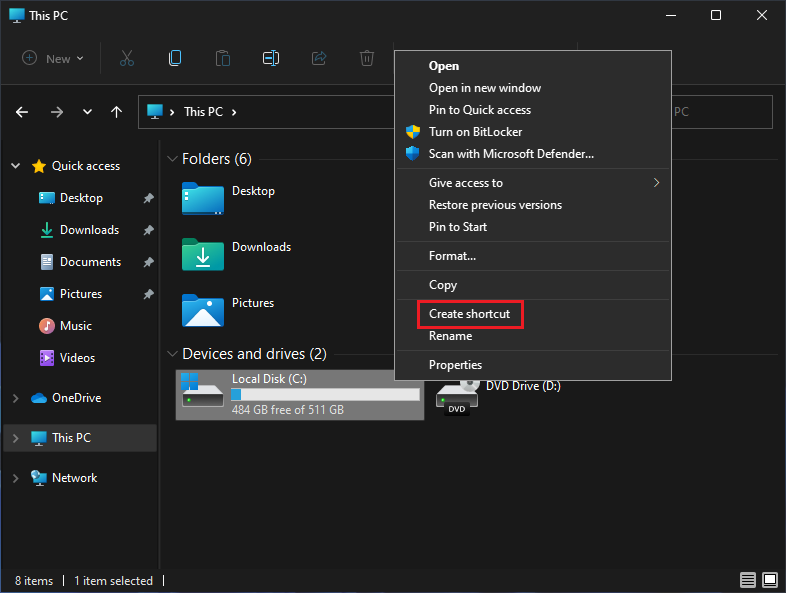Maximize the This PC window
The height and width of the screenshot is (593, 786).
coord(716,16)
